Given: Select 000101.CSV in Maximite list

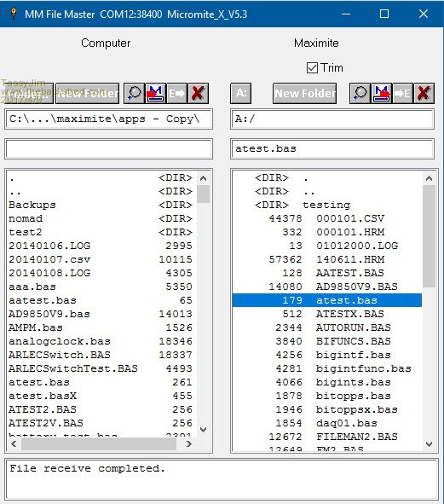Looking at the screenshot, I should click(327, 218).
